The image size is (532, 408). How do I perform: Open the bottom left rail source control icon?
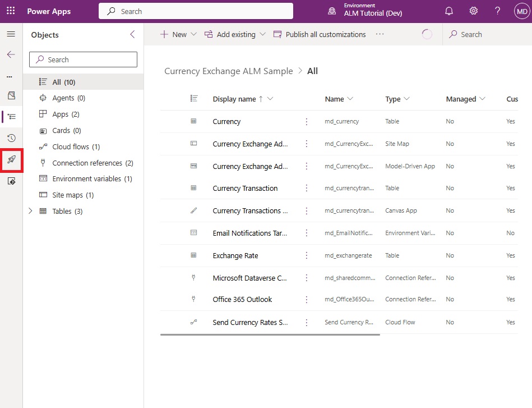coord(11,181)
